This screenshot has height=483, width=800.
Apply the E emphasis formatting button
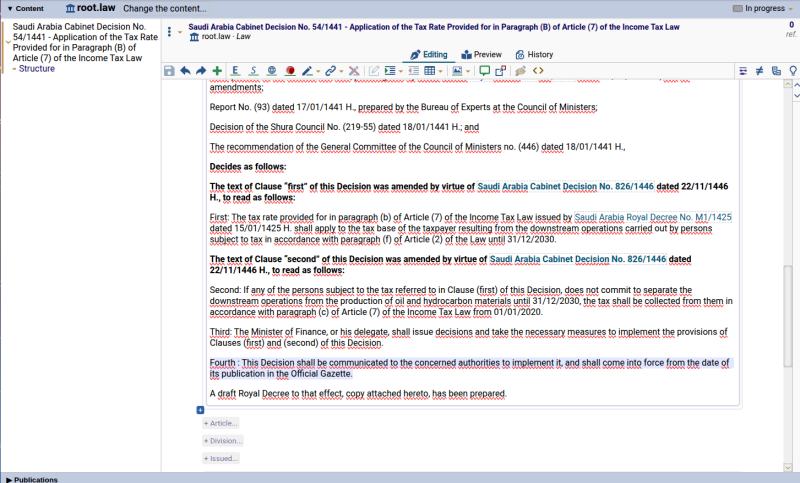(x=235, y=71)
